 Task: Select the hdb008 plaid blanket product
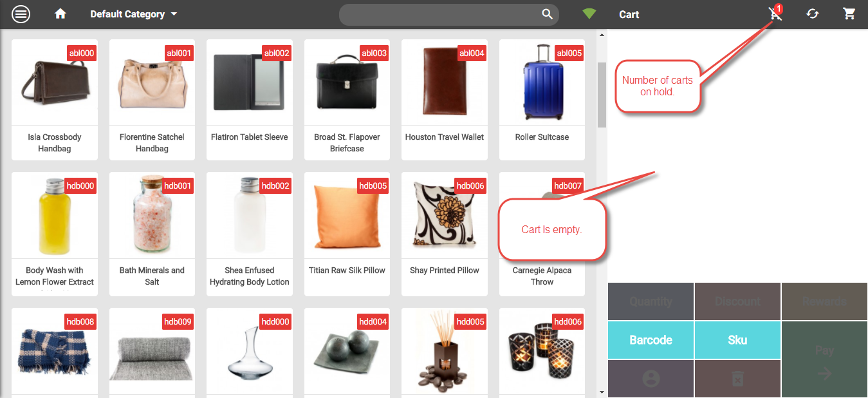(55, 352)
